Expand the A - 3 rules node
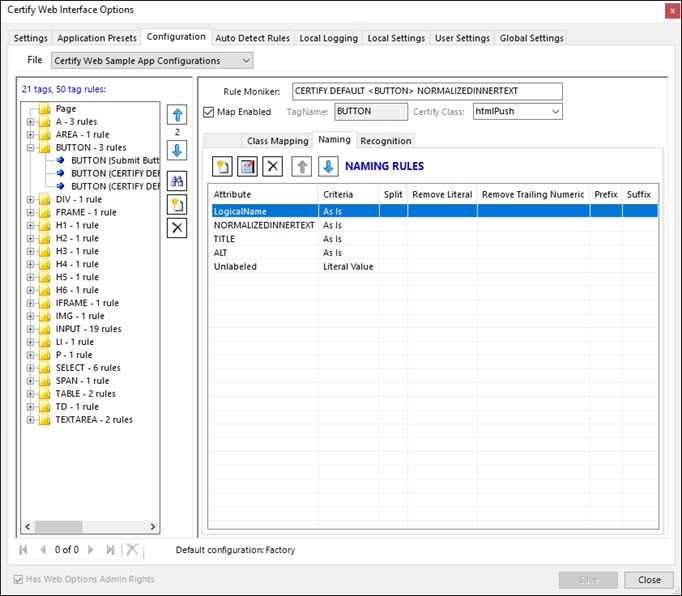The image size is (682, 596). point(30,122)
